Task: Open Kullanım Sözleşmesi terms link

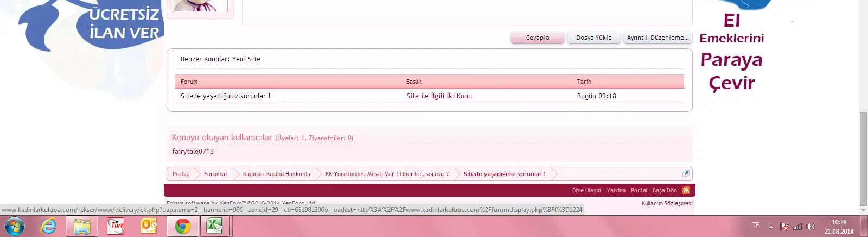Action: [667, 203]
